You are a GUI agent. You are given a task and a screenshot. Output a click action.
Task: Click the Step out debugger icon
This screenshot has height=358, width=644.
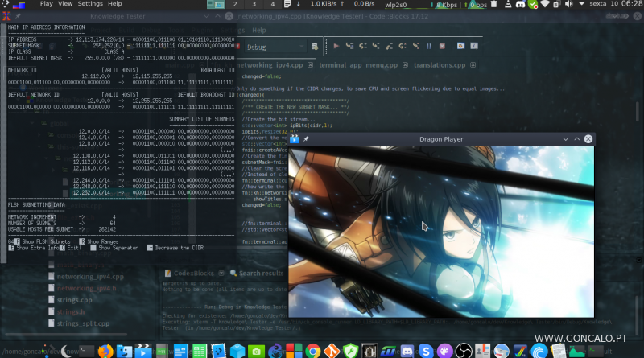pos(389,46)
